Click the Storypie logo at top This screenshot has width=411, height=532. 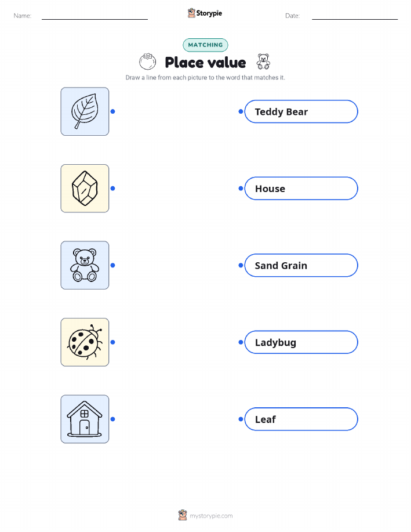[x=205, y=13]
